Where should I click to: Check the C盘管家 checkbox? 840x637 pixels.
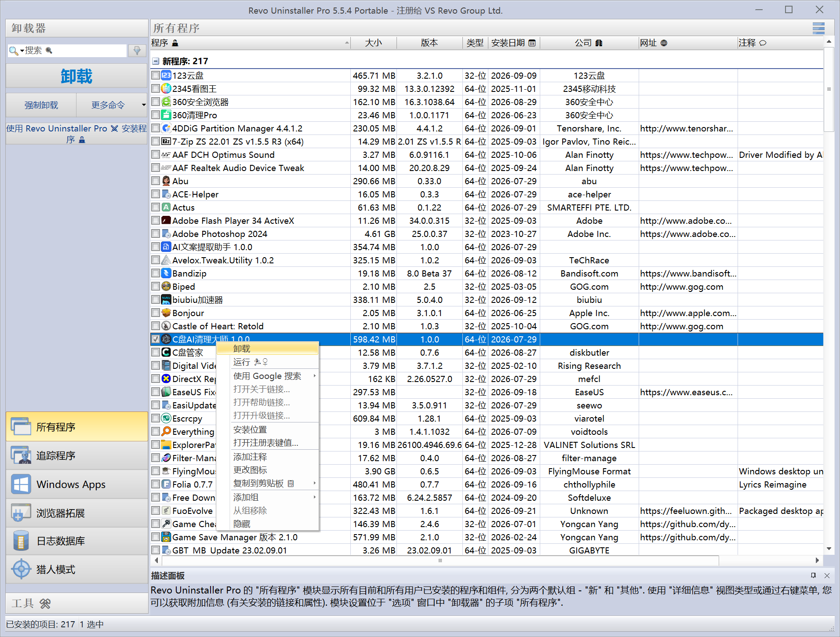click(x=156, y=352)
